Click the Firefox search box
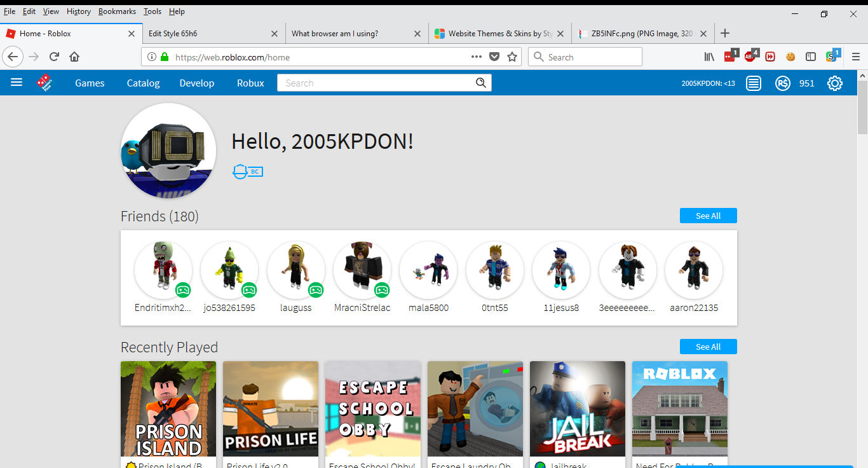Viewport: 868px width, 468px height. (x=585, y=57)
